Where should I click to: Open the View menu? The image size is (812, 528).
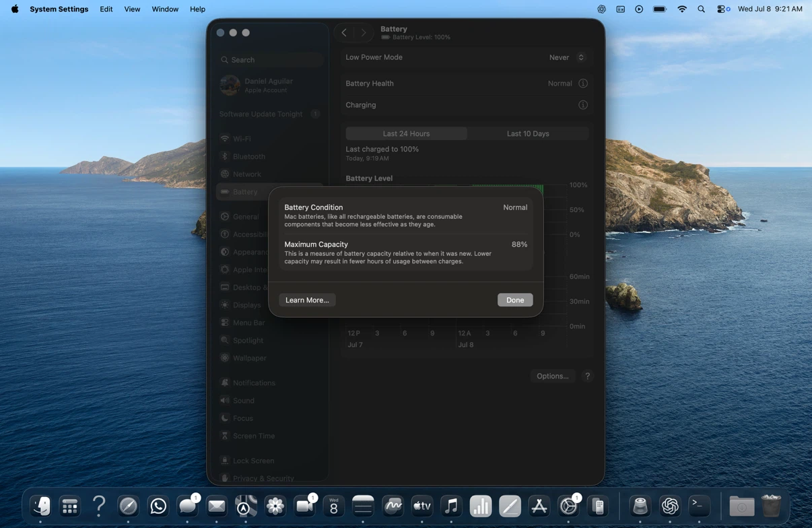pos(132,9)
